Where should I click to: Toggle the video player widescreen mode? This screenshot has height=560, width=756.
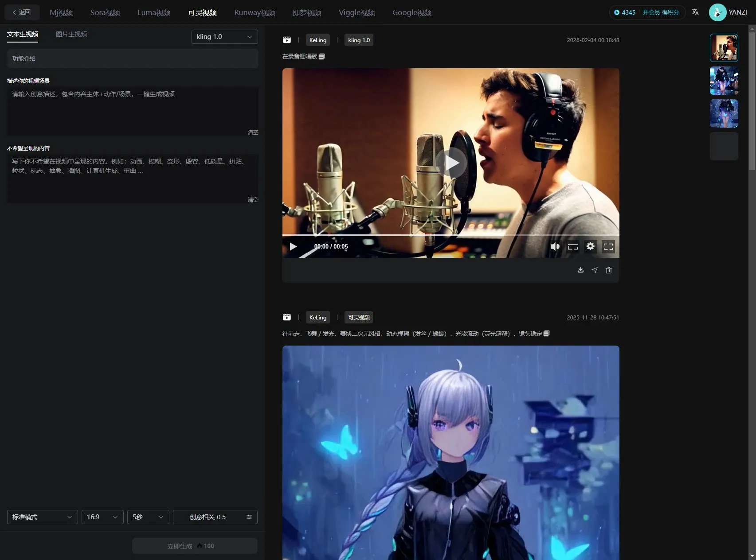click(x=573, y=247)
